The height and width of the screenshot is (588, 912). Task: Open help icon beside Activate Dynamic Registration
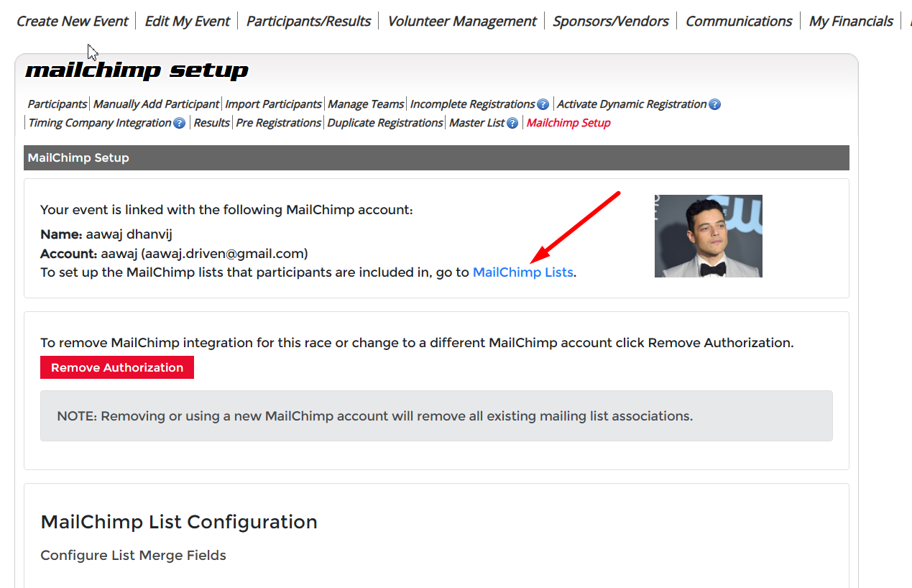click(714, 104)
